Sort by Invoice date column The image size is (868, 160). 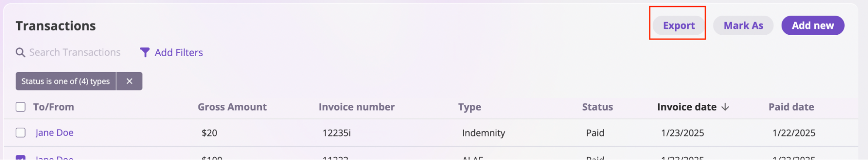coord(687,107)
